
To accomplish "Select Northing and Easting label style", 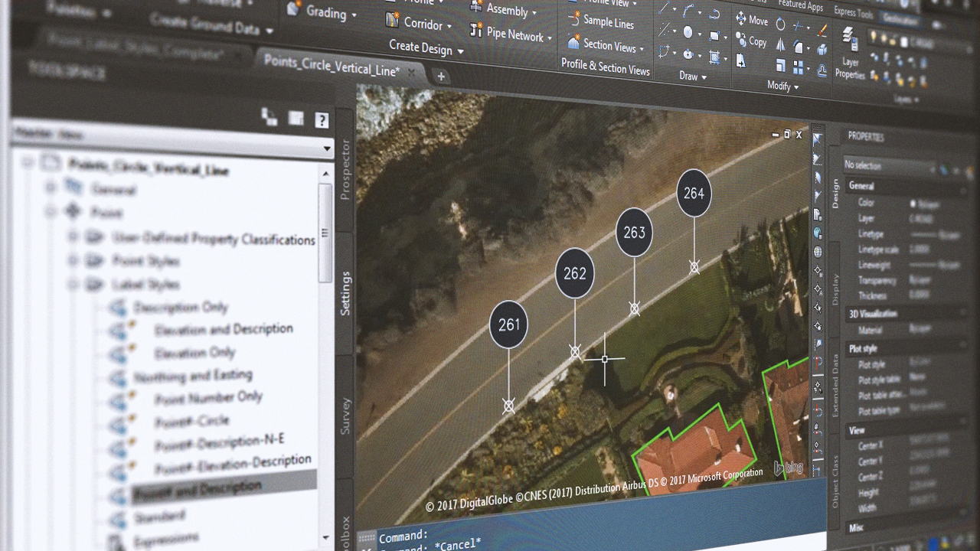I will [x=193, y=376].
